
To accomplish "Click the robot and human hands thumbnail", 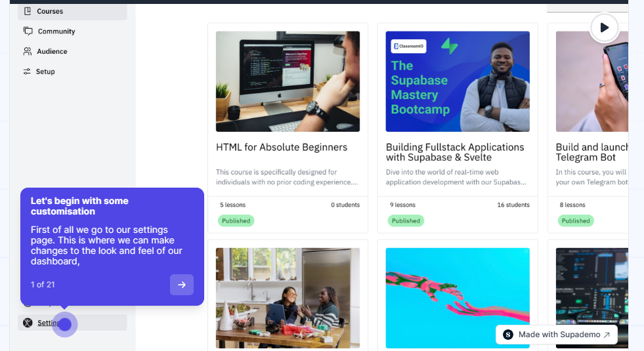I will [458, 298].
